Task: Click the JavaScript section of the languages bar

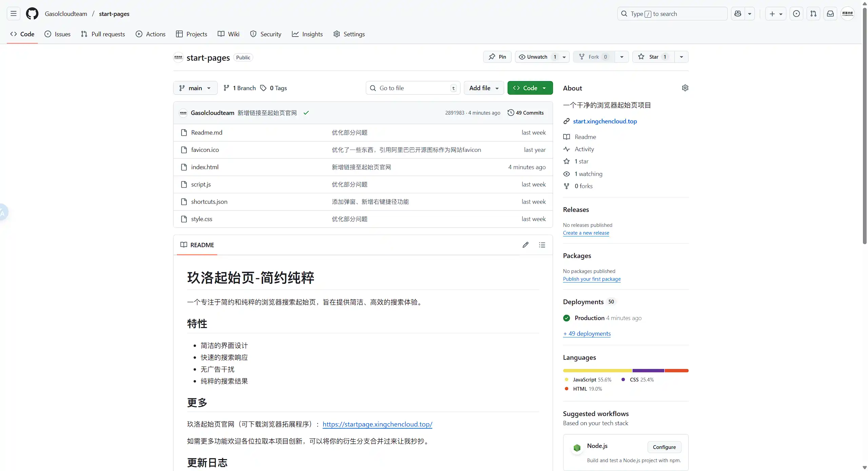Action: [x=597, y=371]
